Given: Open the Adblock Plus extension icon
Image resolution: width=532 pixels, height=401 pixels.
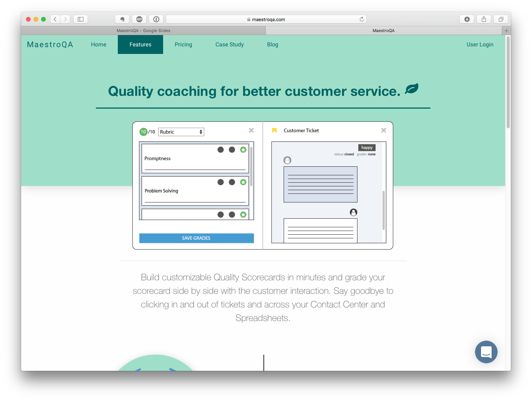Looking at the screenshot, I should pos(139,19).
